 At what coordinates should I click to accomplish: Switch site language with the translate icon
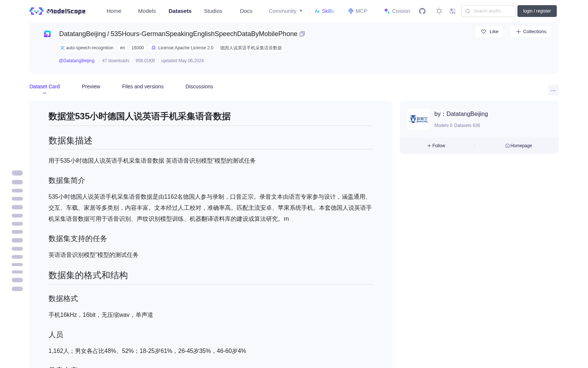(x=452, y=11)
